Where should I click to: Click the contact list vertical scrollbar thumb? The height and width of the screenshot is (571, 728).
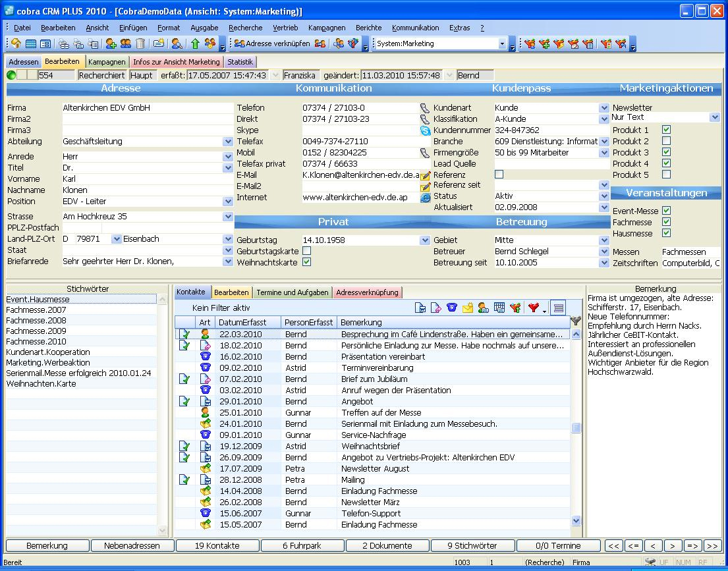point(576,427)
